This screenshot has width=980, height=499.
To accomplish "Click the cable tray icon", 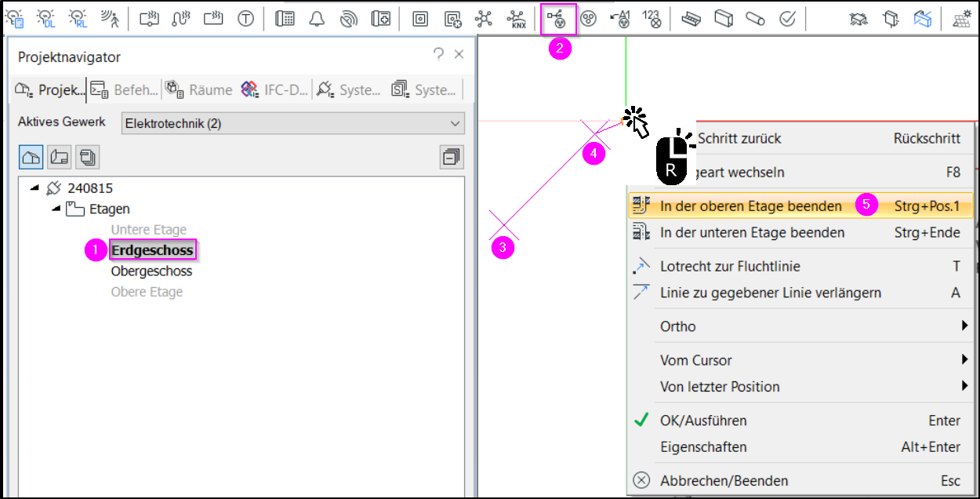I will point(691,19).
